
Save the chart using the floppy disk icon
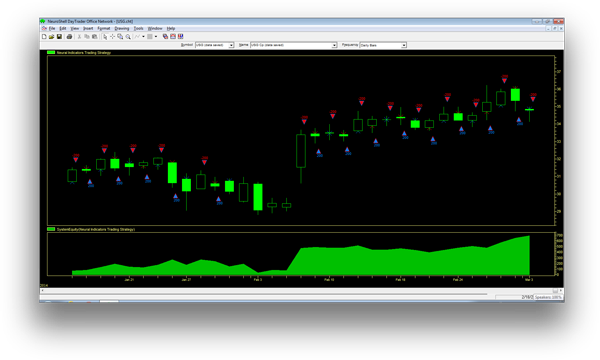(x=59, y=37)
